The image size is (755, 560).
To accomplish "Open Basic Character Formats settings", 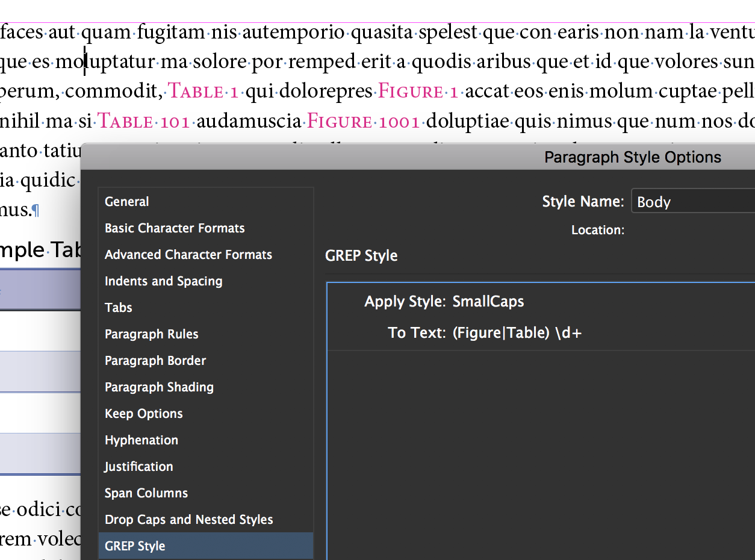I will (175, 228).
